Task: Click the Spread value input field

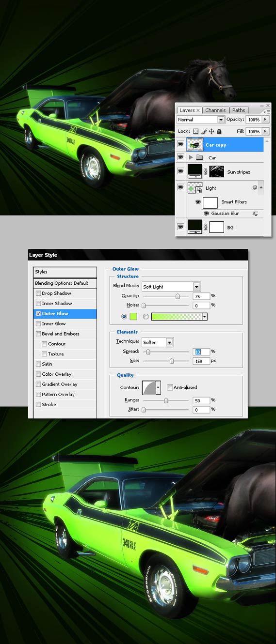Action: 201,352
